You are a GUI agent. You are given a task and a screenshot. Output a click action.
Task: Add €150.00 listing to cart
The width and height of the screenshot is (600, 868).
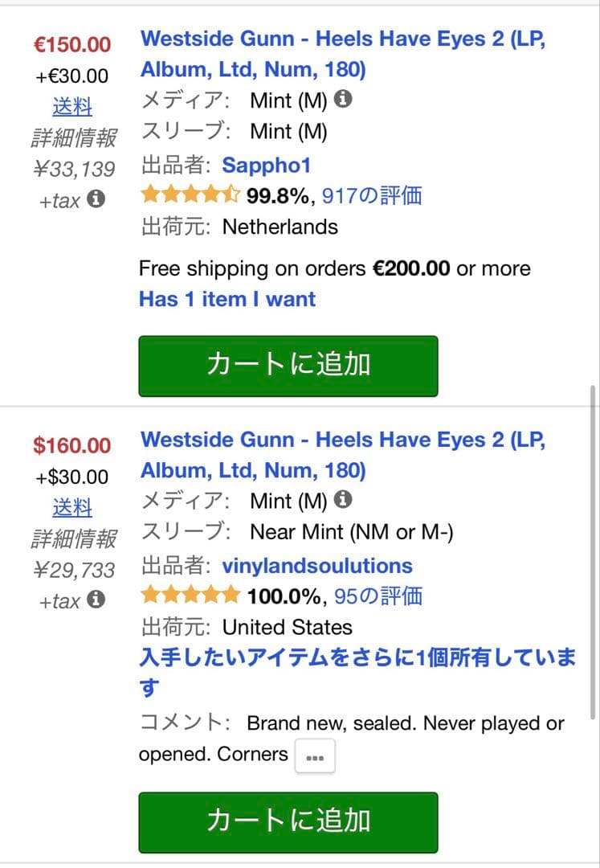coord(288,366)
